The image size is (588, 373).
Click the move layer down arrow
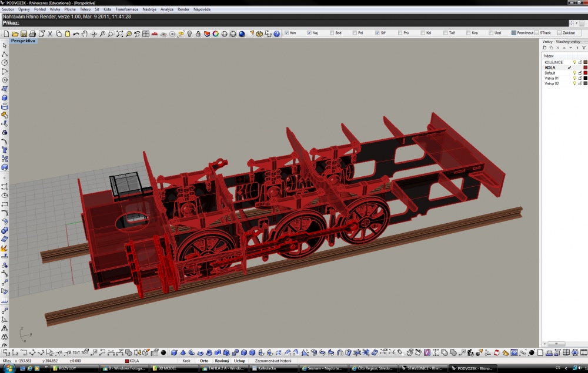tap(571, 48)
